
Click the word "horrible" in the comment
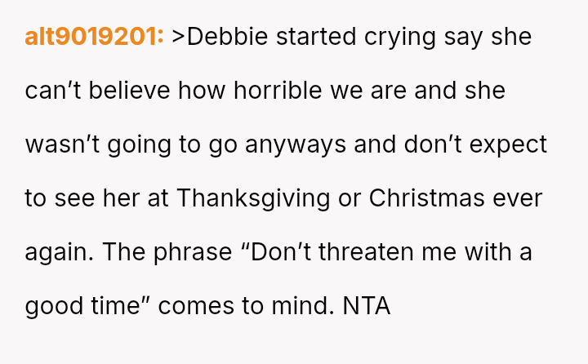tap(278, 91)
